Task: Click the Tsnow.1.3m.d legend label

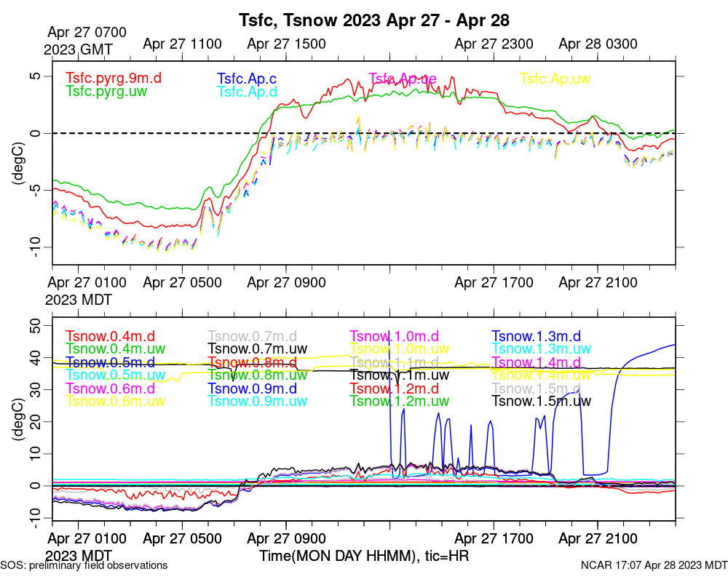Action: coord(537,336)
